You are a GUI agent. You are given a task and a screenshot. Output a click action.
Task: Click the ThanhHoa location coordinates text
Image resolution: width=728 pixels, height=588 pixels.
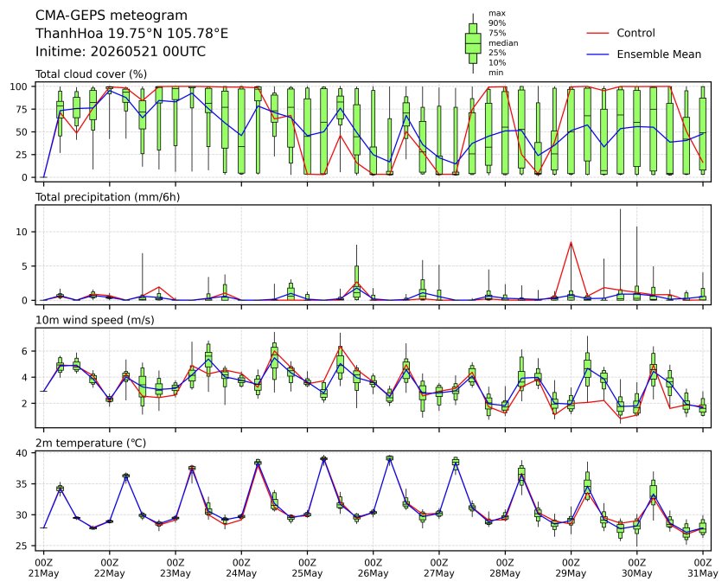point(132,34)
